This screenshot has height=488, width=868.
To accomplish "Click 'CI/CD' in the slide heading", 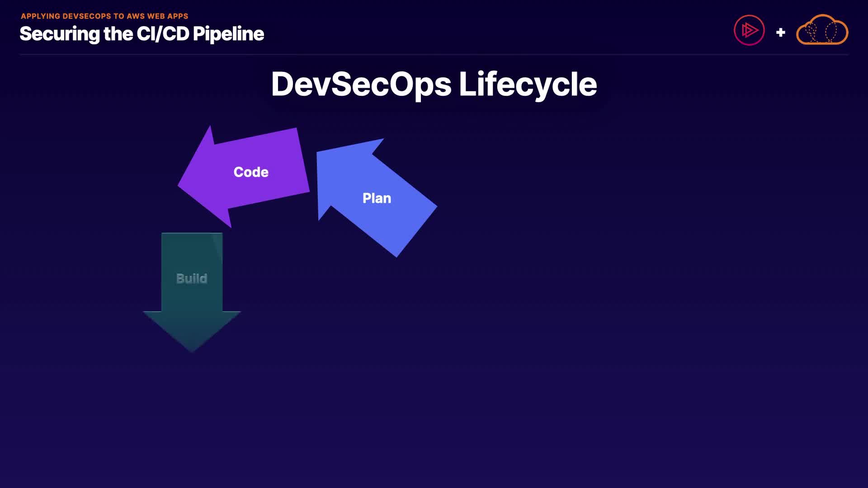I will click(x=163, y=34).
